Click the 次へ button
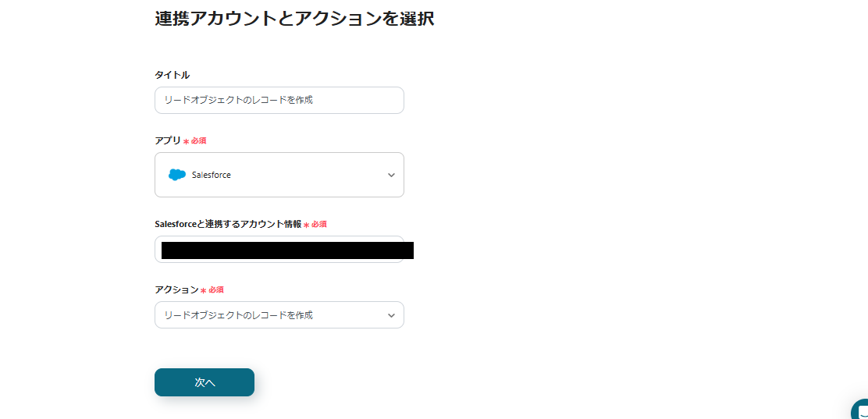Viewport: 868px width, 419px height. pyautogui.click(x=205, y=382)
